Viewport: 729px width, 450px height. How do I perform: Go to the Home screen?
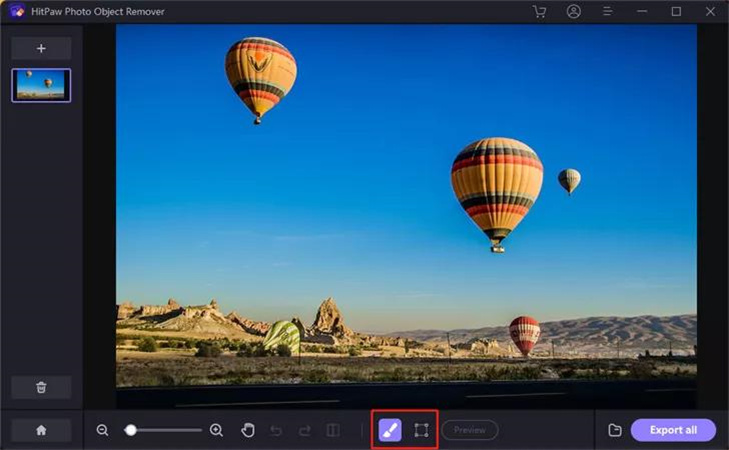[x=41, y=430]
